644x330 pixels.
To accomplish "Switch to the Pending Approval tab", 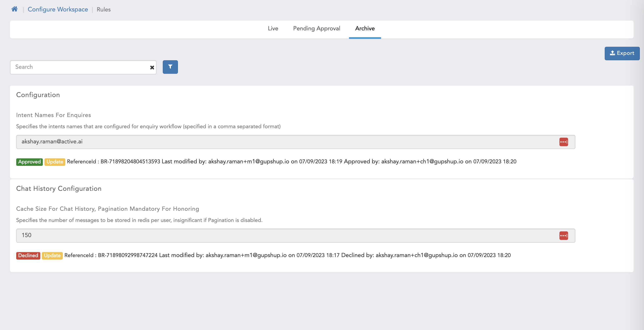I will tap(317, 28).
